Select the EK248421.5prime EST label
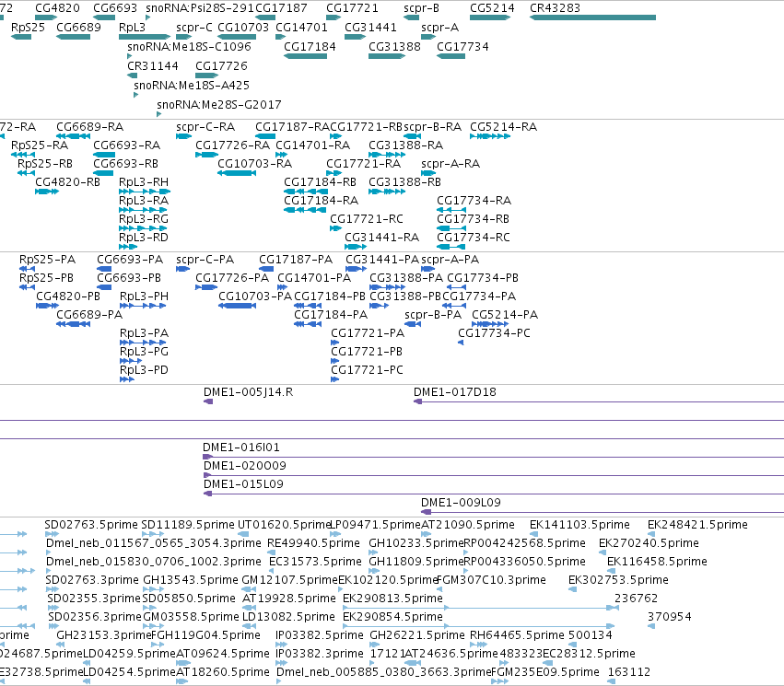This screenshot has height=686, width=784. coord(697,525)
